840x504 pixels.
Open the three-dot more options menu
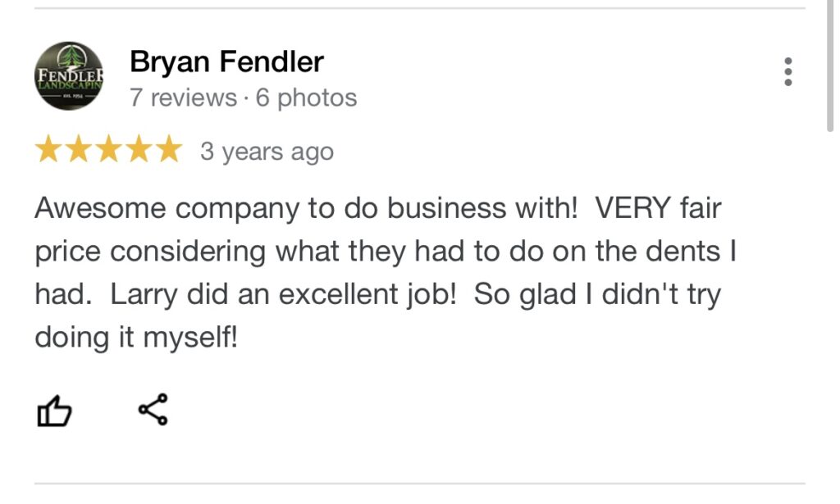pos(787,71)
